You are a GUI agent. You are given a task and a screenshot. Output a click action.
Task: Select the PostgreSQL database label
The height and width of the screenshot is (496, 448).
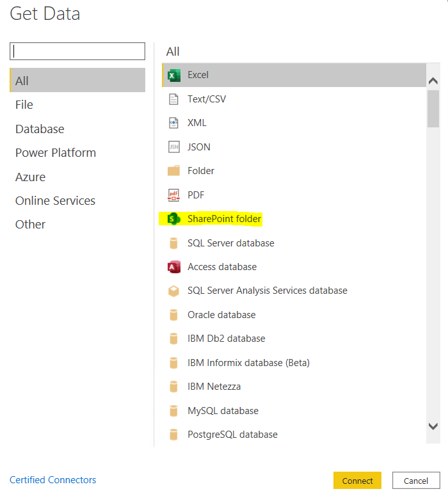click(232, 435)
